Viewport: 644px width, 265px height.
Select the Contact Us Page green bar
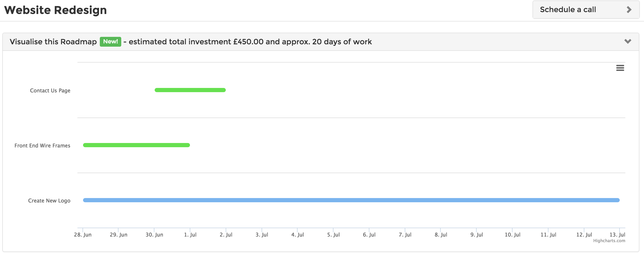pyautogui.click(x=190, y=90)
